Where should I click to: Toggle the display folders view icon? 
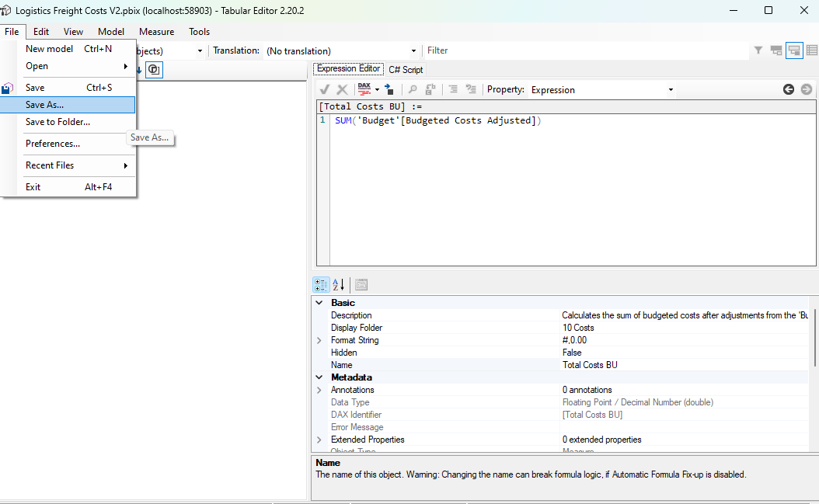(x=775, y=50)
